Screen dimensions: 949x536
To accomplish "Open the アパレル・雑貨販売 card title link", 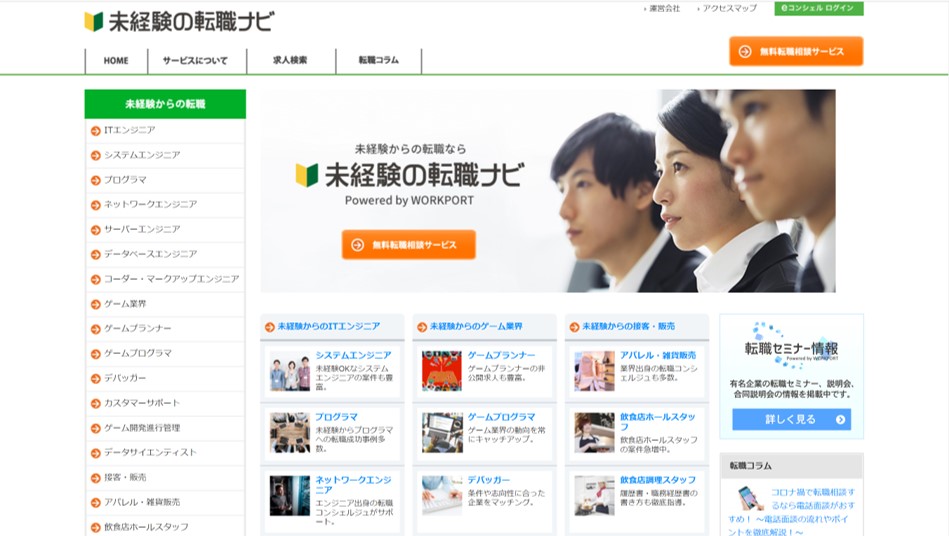I will [x=658, y=356].
